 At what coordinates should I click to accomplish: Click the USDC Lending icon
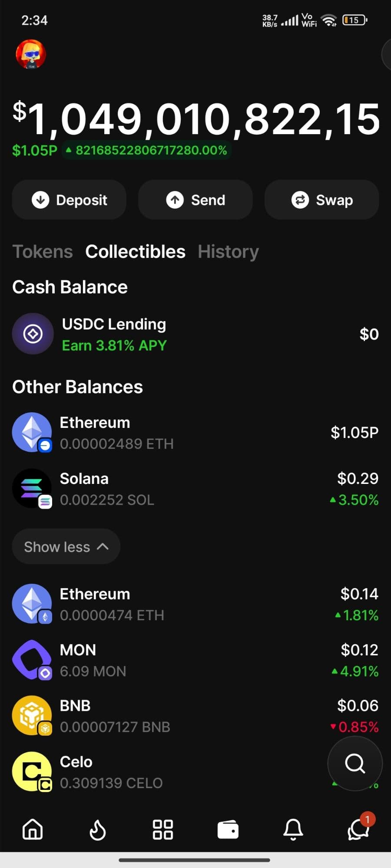(33, 334)
